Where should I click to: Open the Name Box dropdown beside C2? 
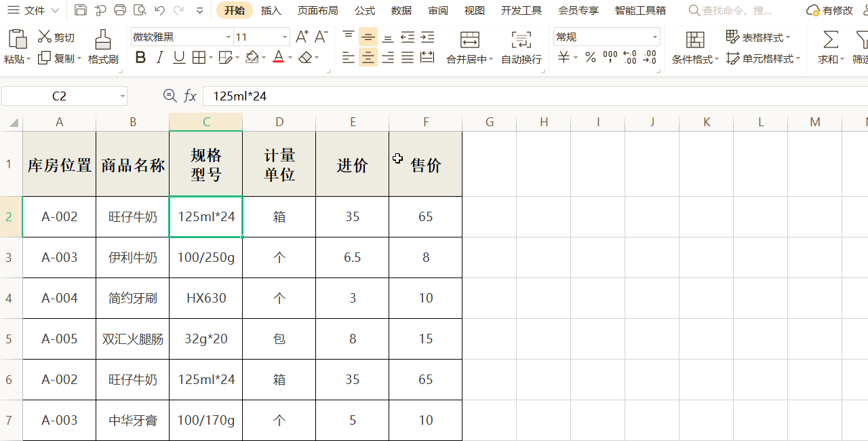[x=123, y=96]
